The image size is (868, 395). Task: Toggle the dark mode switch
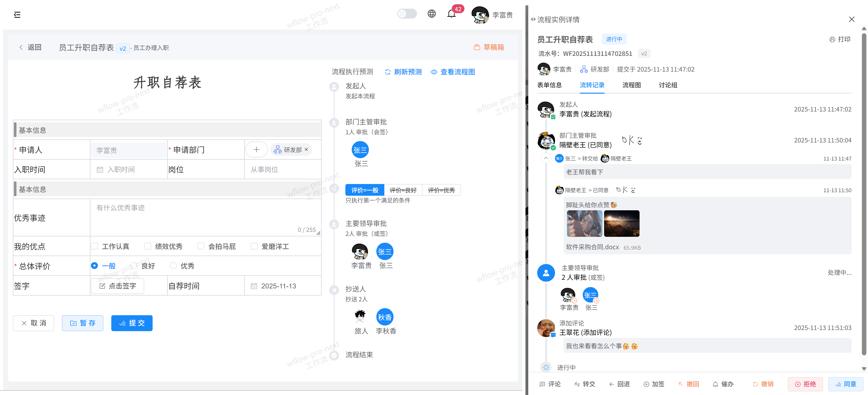point(407,14)
